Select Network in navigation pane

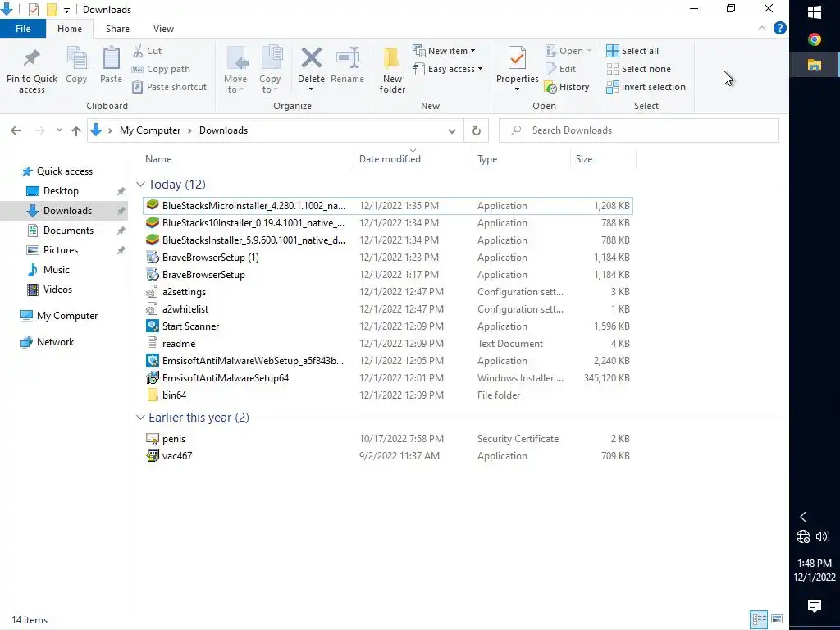[x=55, y=342]
